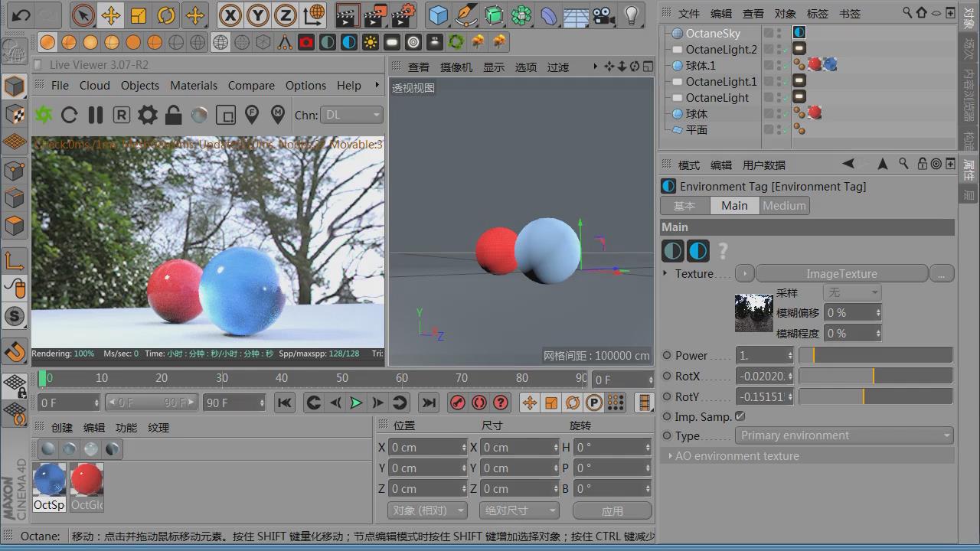This screenshot has height=551, width=980.
Task: Activate the Rotate tool
Action: pos(166,15)
